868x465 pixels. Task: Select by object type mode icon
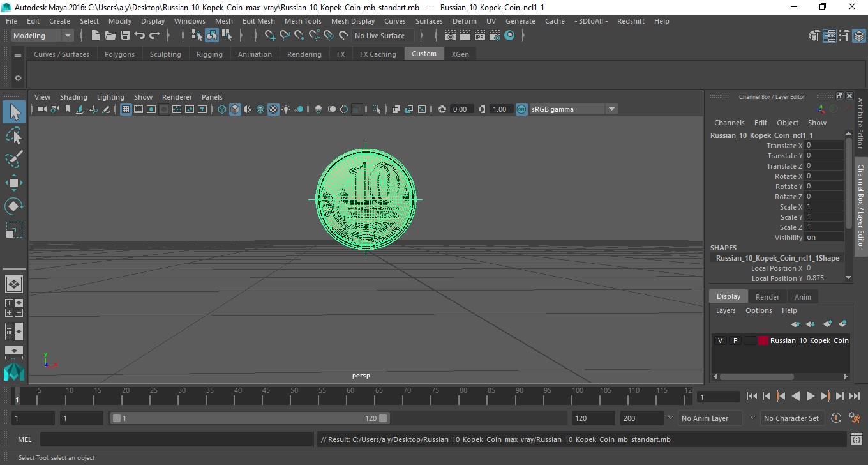[212, 36]
